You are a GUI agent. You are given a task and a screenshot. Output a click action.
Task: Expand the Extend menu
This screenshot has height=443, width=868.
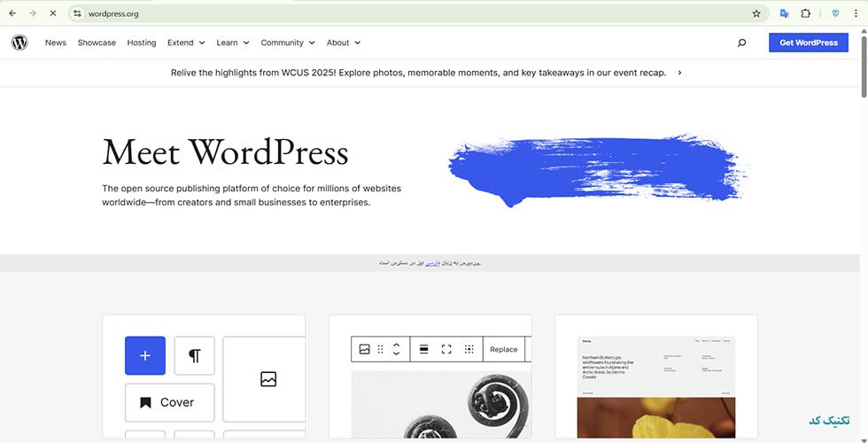tap(186, 43)
